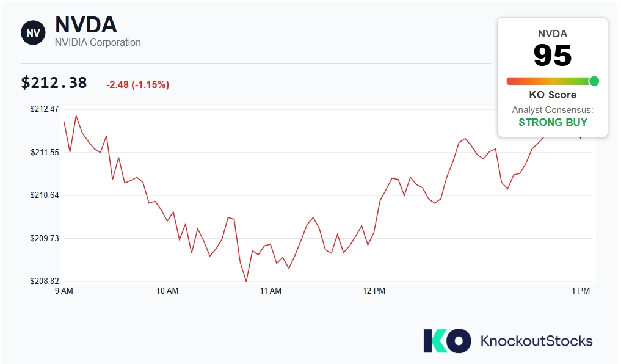This screenshot has width=621, height=364.
Task: Click the $210.64 y-axis label
Action: 45,195
